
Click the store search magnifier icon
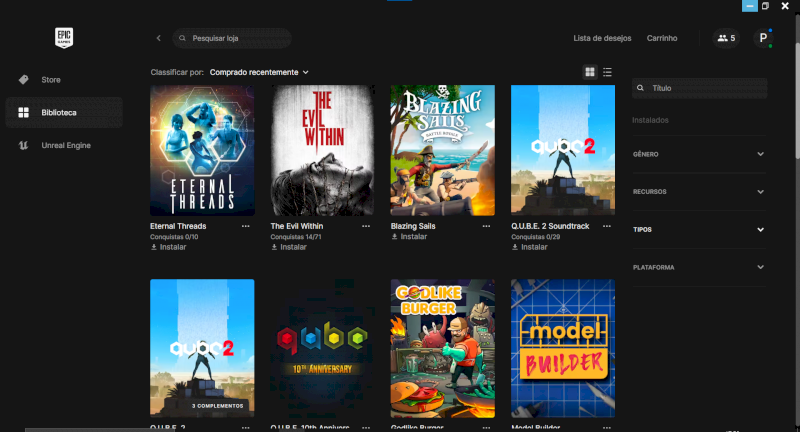182,38
